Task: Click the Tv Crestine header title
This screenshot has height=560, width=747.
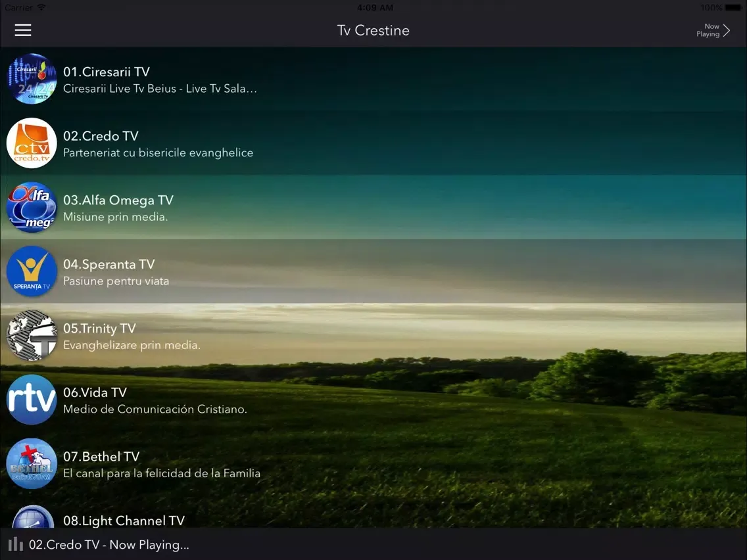Action: point(373,30)
